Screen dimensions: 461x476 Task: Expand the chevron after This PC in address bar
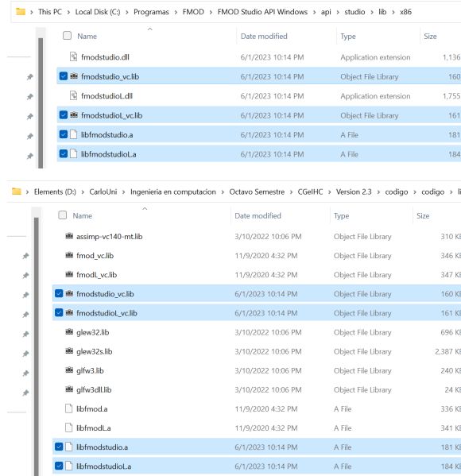(68, 12)
